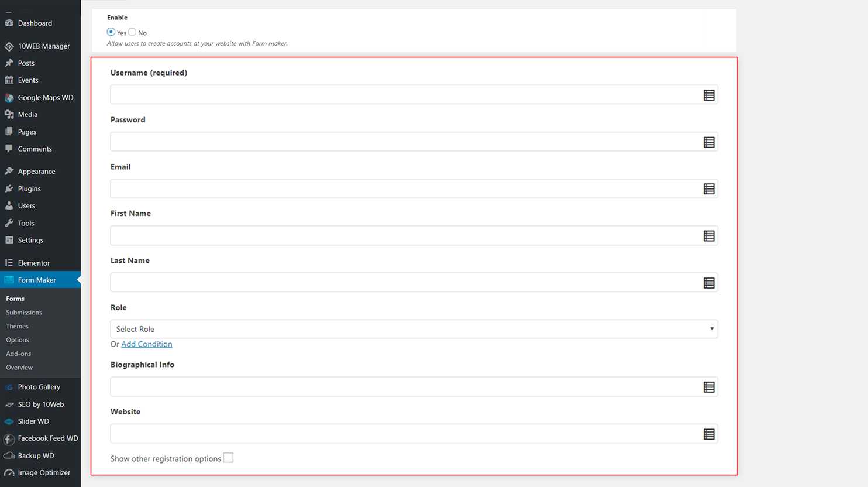
Task: Select the Yes radio button under Enable
Action: coord(111,32)
